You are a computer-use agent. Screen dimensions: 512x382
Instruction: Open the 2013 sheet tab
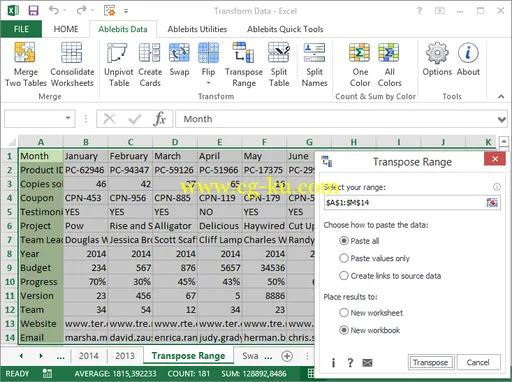pos(125,356)
